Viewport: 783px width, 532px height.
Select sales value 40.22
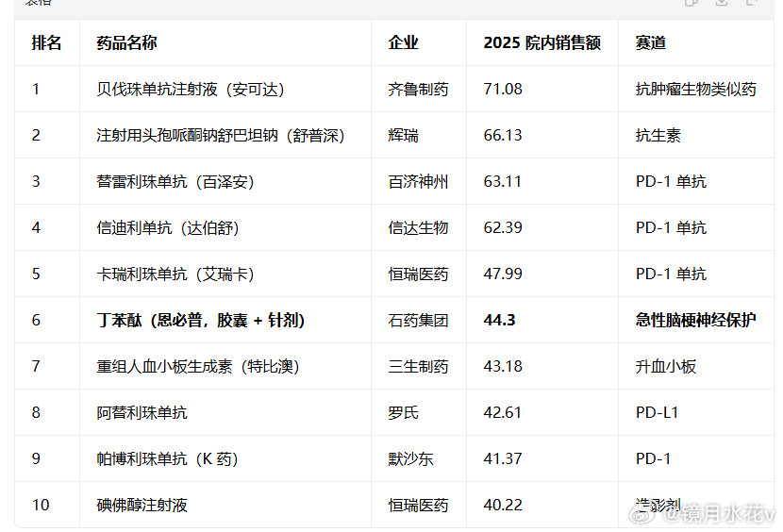click(503, 506)
